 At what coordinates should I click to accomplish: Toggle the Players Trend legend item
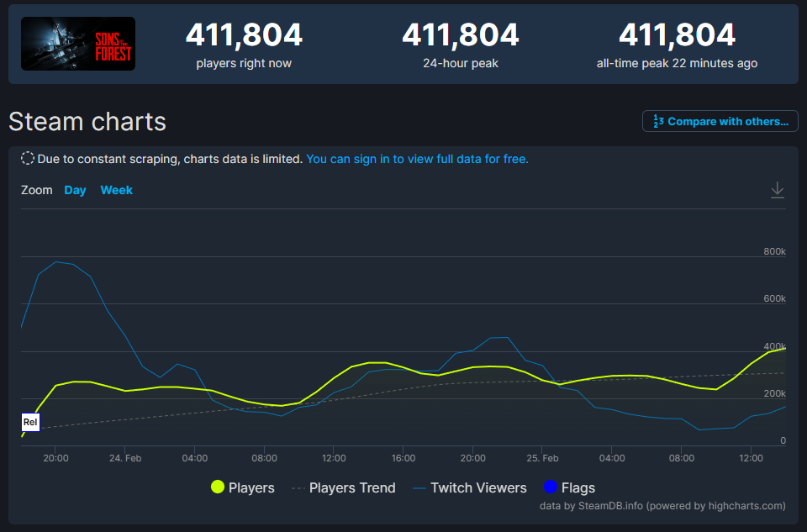pyautogui.click(x=344, y=487)
